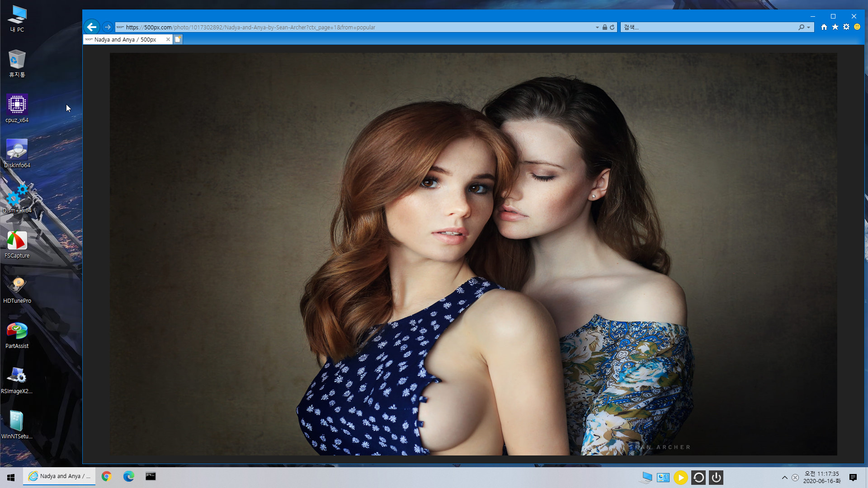
Task: Click the yellow play button tray icon
Action: (x=681, y=478)
